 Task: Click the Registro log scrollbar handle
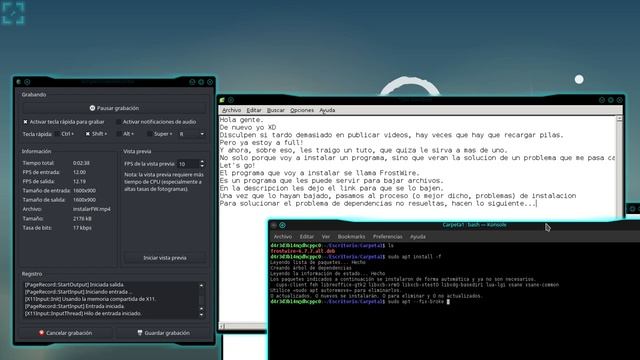[202, 301]
